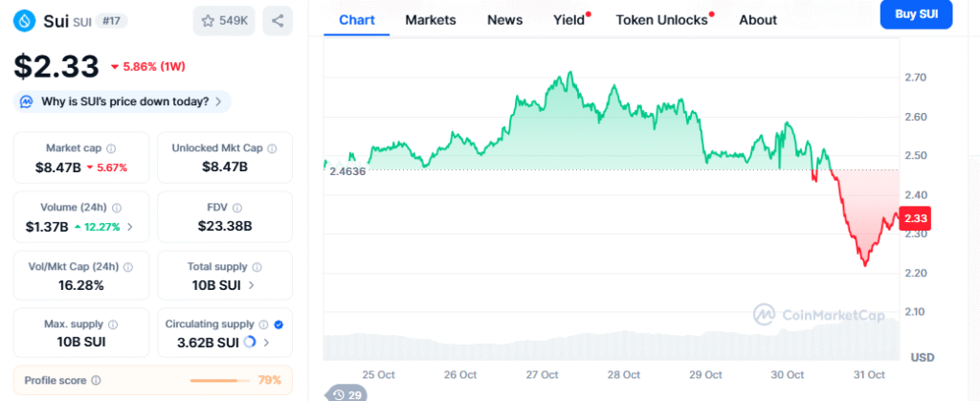Screen dimensions: 980x401
Task: Click the Profile score progress bar
Action: point(219,380)
